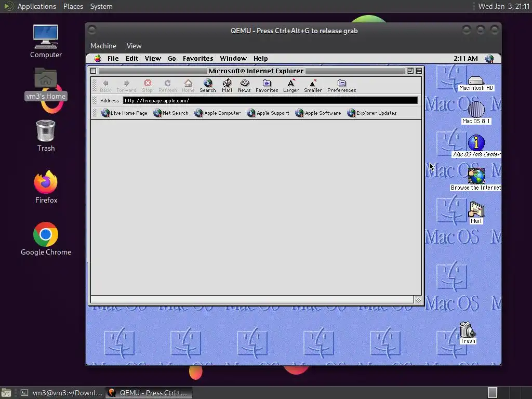Click the resize grip of browser window

point(418,300)
